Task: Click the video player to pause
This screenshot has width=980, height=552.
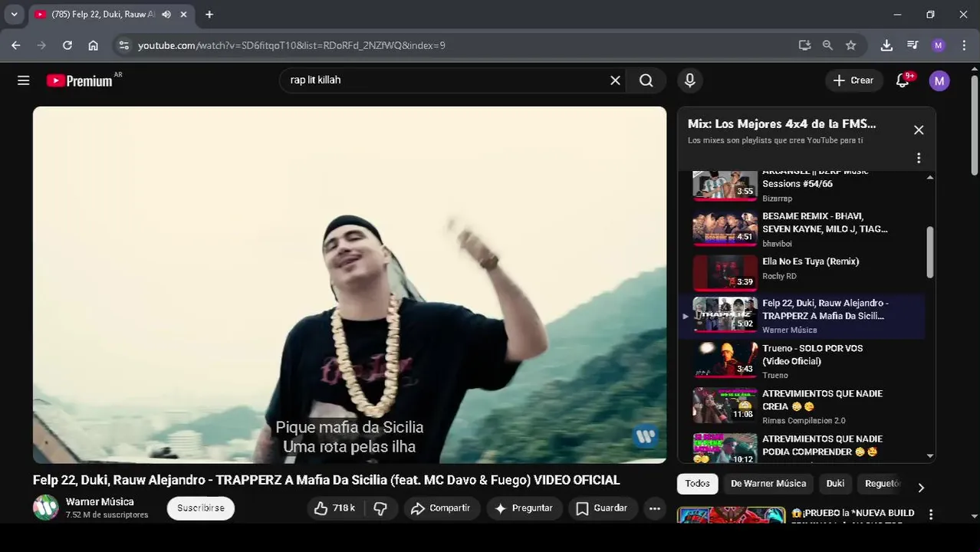Action: click(x=350, y=284)
